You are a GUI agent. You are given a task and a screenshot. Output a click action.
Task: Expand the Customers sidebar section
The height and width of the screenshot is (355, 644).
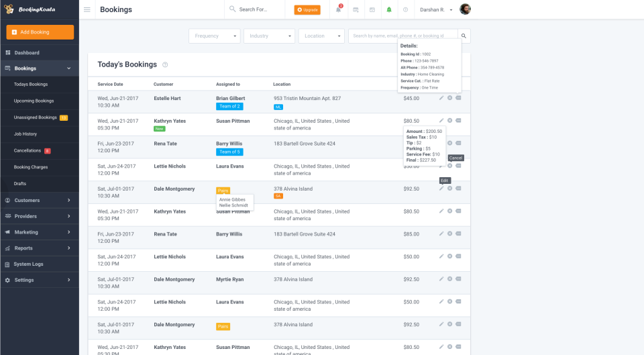point(39,200)
